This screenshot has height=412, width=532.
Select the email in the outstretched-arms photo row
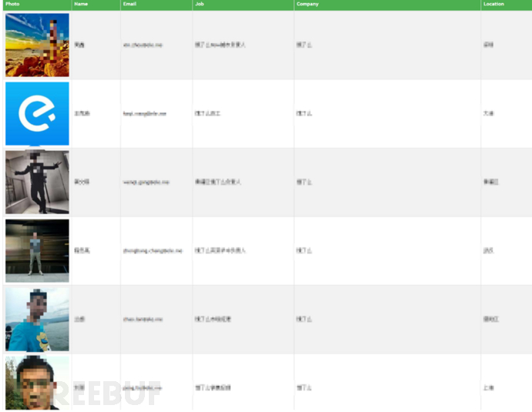(146, 183)
